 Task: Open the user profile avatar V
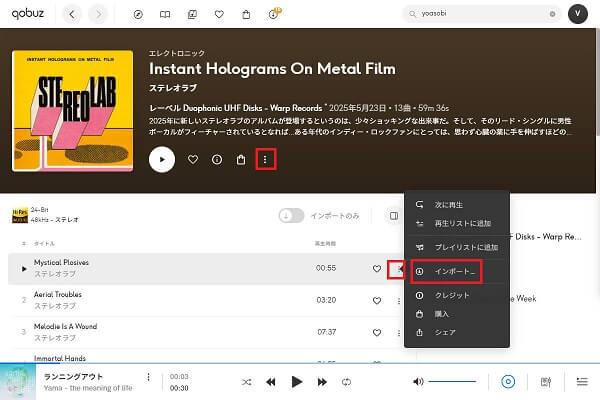coord(578,14)
